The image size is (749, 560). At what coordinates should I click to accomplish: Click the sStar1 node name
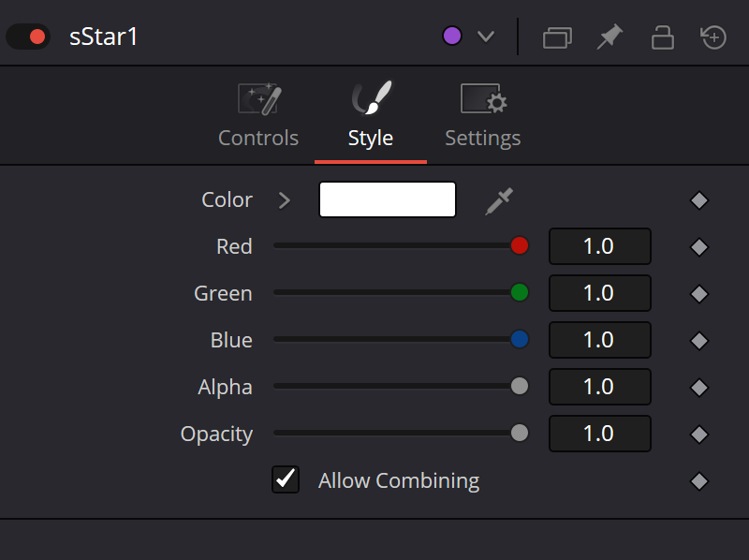pos(104,37)
